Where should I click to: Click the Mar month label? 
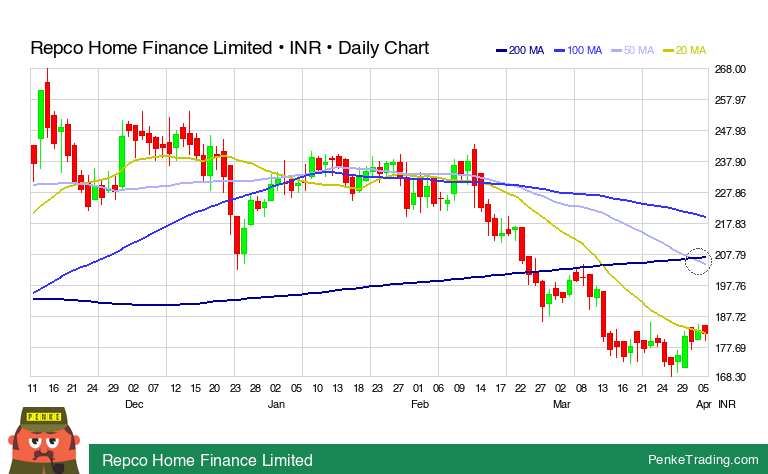point(562,404)
